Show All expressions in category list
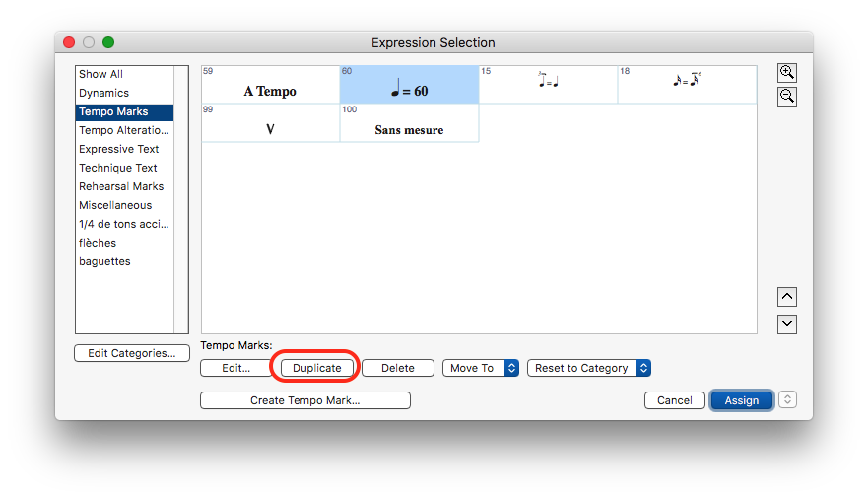Screen dimensions: 868x499 [100, 74]
